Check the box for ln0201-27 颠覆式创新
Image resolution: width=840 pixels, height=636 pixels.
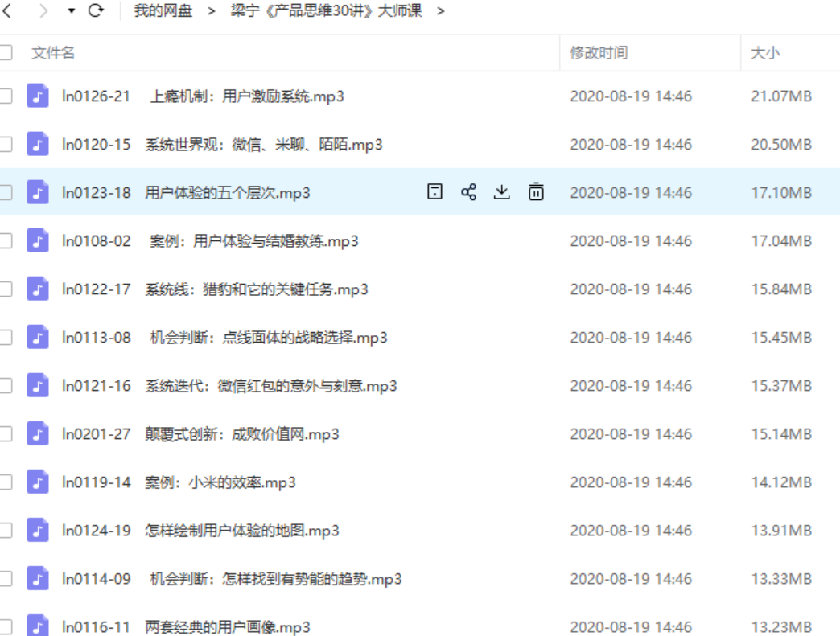(x=6, y=433)
